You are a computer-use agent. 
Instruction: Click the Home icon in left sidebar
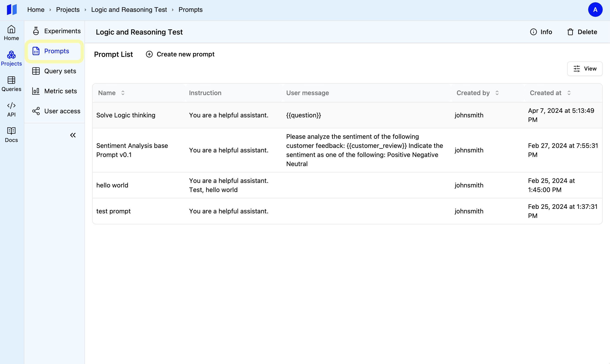(x=11, y=29)
